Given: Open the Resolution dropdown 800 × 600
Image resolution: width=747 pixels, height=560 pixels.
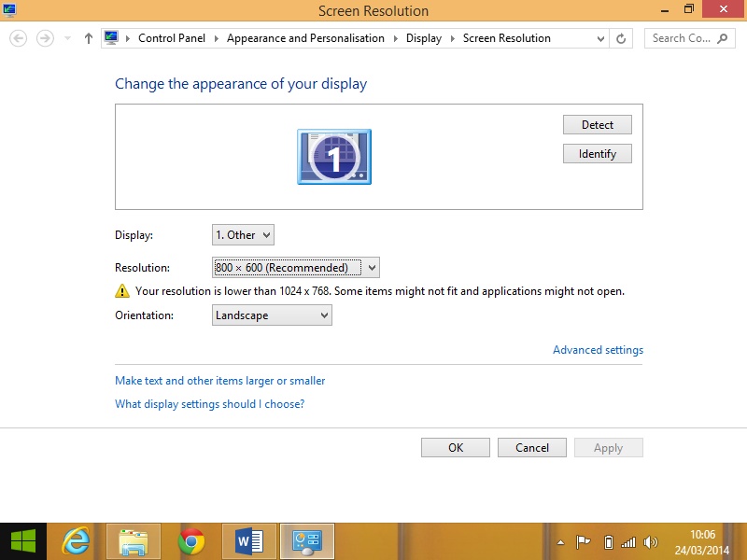Looking at the screenshot, I should click(x=295, y=268).
